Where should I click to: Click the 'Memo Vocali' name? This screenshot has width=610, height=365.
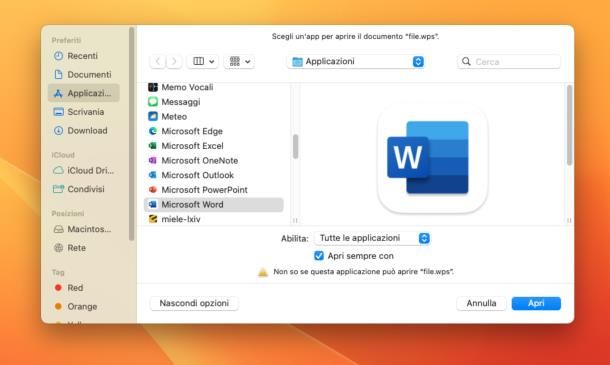(188, 87)
